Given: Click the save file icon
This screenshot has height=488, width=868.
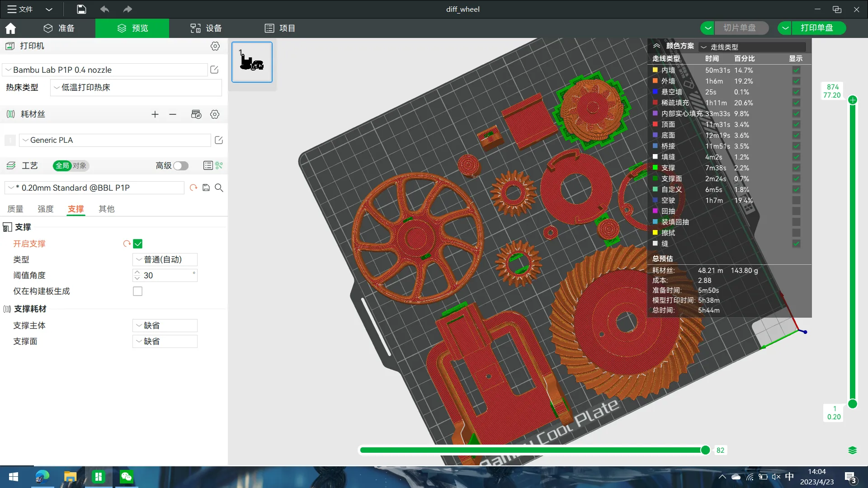Looking at the screenshot, I should tap(81, 9).
